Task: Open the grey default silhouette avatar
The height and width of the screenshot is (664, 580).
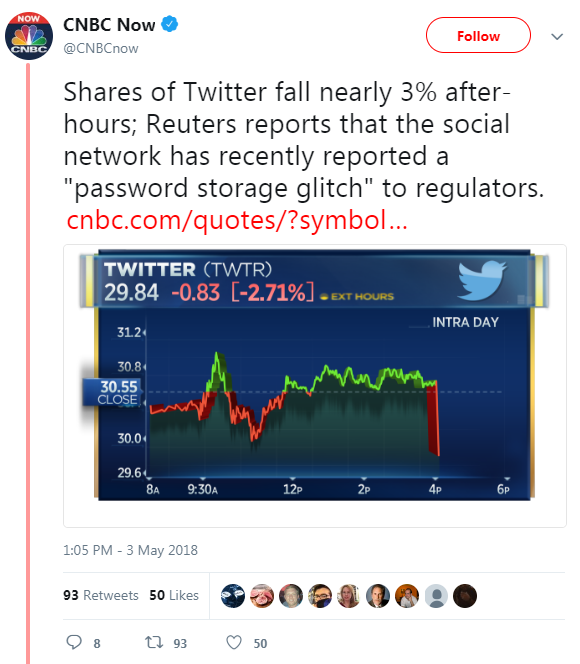Action: [x=436, y=596]
